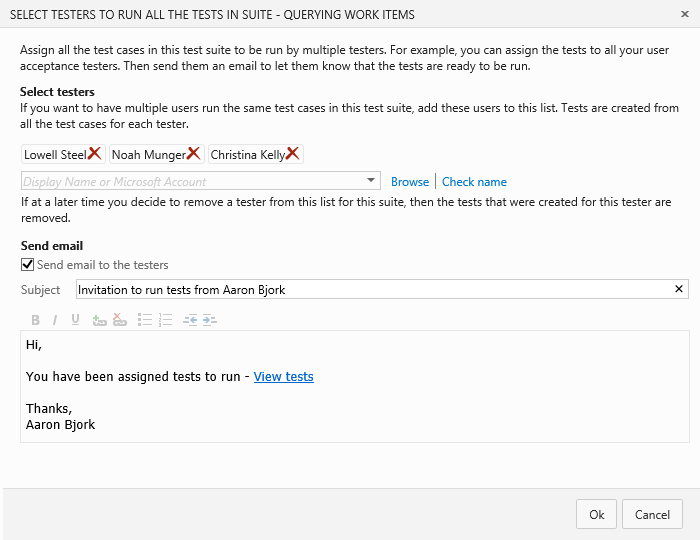Remove hyperlink from the email body
The height and width of the screenshot is (540, 700).
[120, 320]
